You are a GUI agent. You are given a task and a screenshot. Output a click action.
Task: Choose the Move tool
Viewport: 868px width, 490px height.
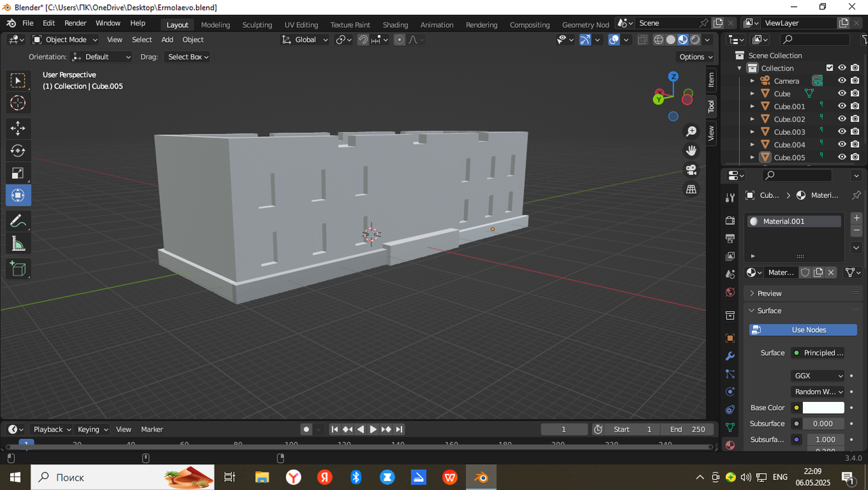18,128
